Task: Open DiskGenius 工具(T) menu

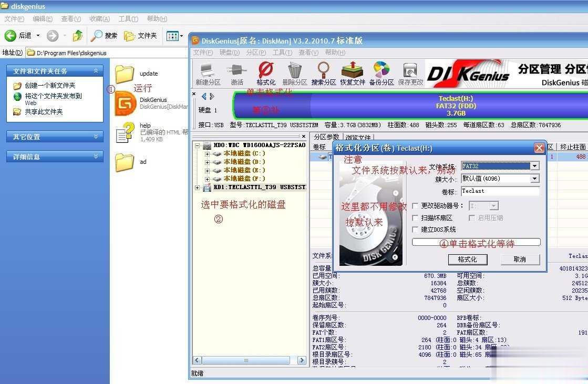Action: pyautogui.click(x=282, y=53)
